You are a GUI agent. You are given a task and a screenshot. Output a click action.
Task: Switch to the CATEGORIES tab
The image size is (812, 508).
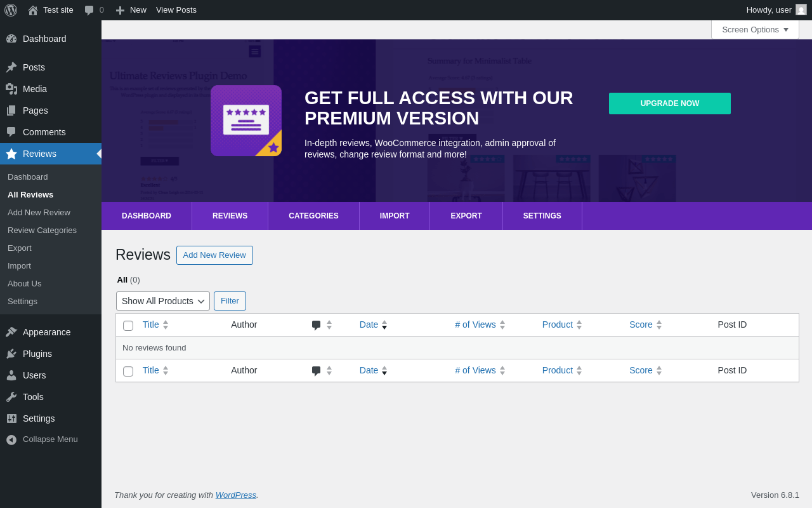313,216
